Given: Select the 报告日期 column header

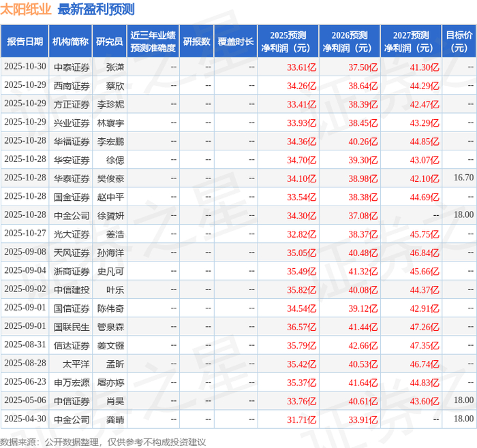Looking at the screenshot, I should pyautogui.click(x=25, y=42).
